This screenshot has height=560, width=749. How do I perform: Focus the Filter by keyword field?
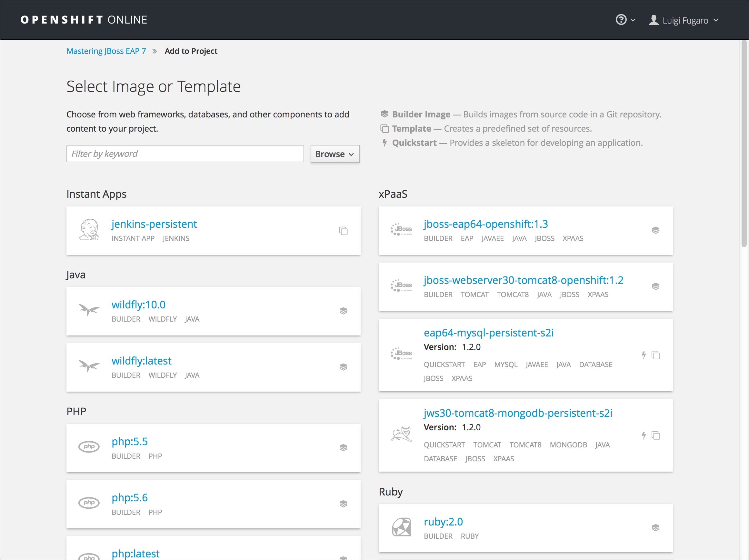[x=185, y=154]
